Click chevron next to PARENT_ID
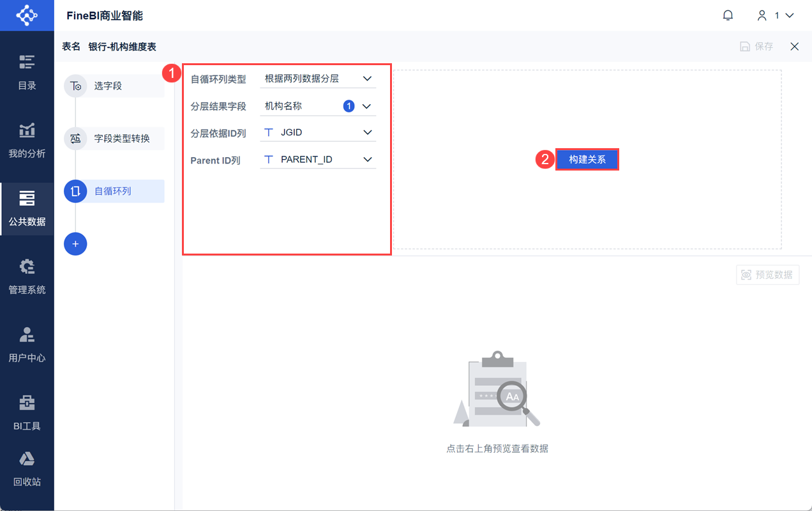The image size is (812, 511). 367,159
